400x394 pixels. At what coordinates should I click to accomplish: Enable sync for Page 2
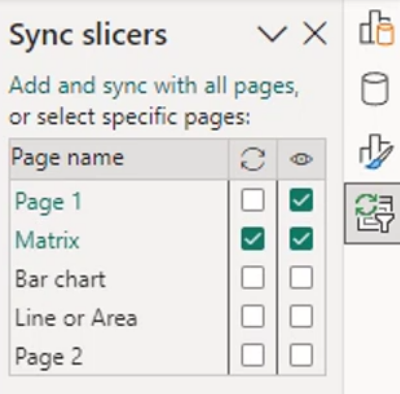[253, 355]
